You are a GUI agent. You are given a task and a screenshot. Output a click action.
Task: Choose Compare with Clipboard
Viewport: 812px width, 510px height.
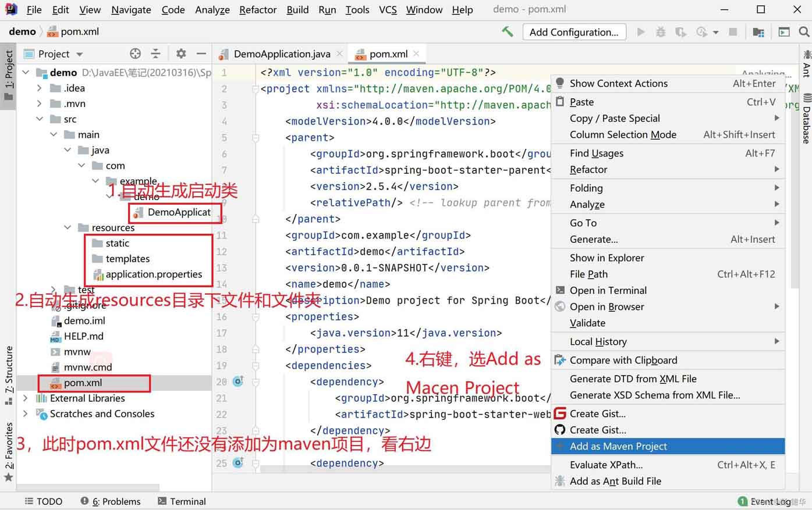point(668,360)
